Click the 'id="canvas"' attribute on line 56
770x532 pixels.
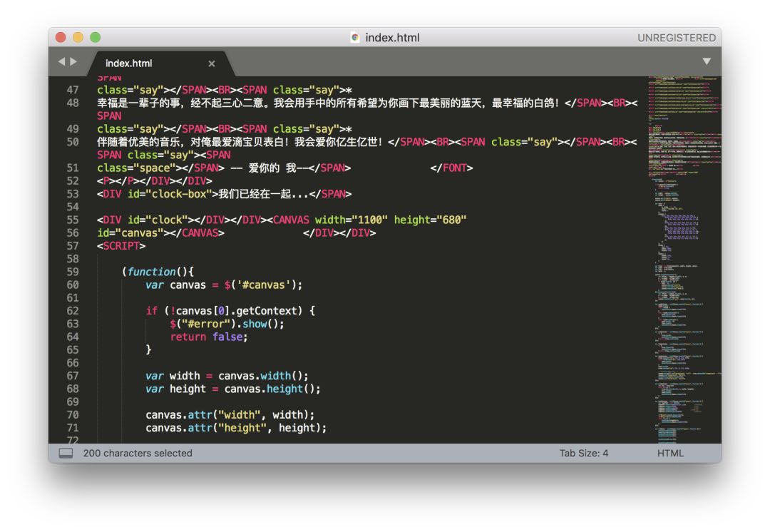click(x=130, y=233)
